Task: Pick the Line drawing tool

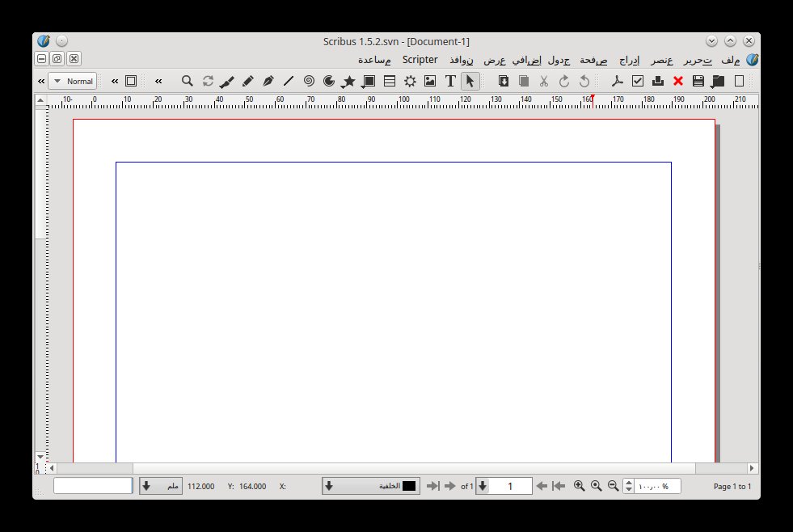Action: [x=289, y=81]
